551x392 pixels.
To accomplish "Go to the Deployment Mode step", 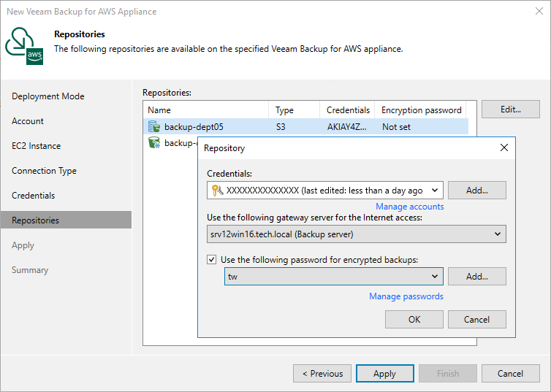I will (x=48, y=96).
